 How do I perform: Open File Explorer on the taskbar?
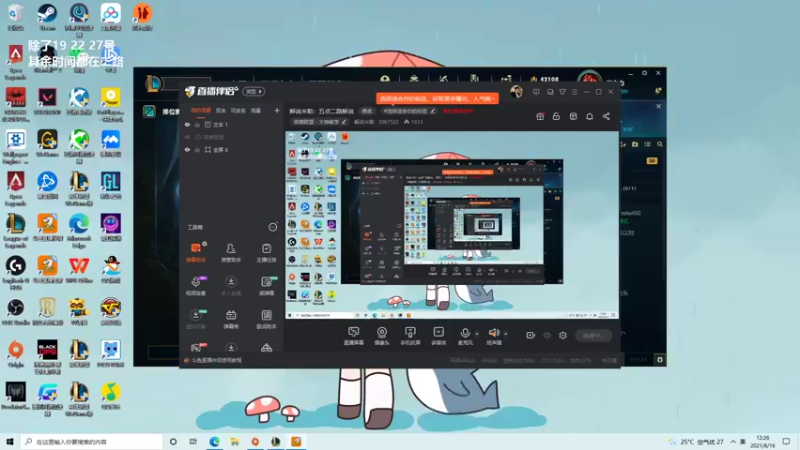coord(235,441)
